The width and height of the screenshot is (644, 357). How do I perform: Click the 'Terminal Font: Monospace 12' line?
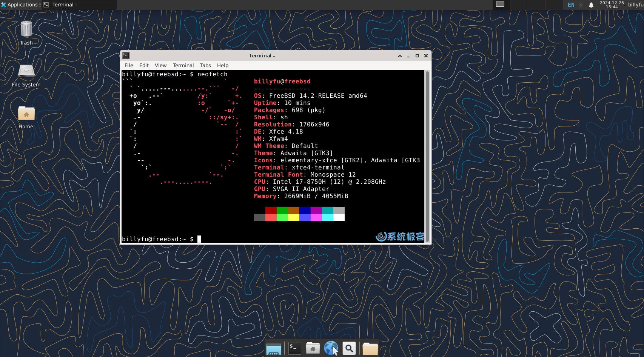click(305, 175)
